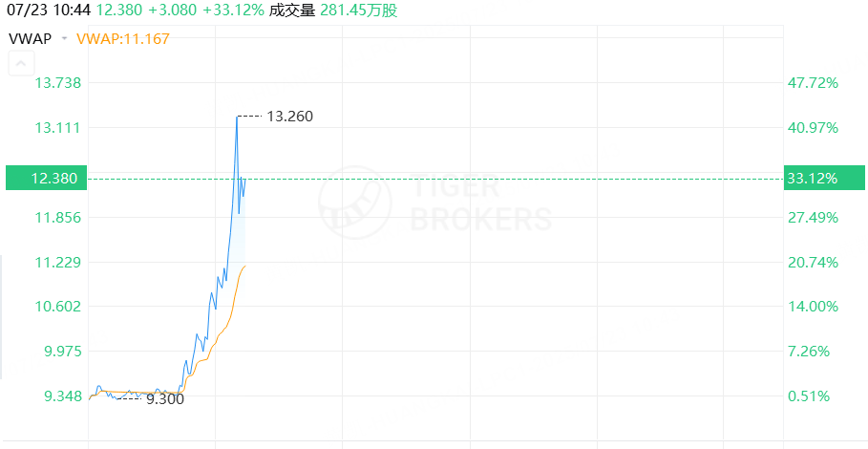Image resolution: width=868 pixels, height=449 pixels.
Task: Click the 13.738 price axis label
Action: (58, 83)
